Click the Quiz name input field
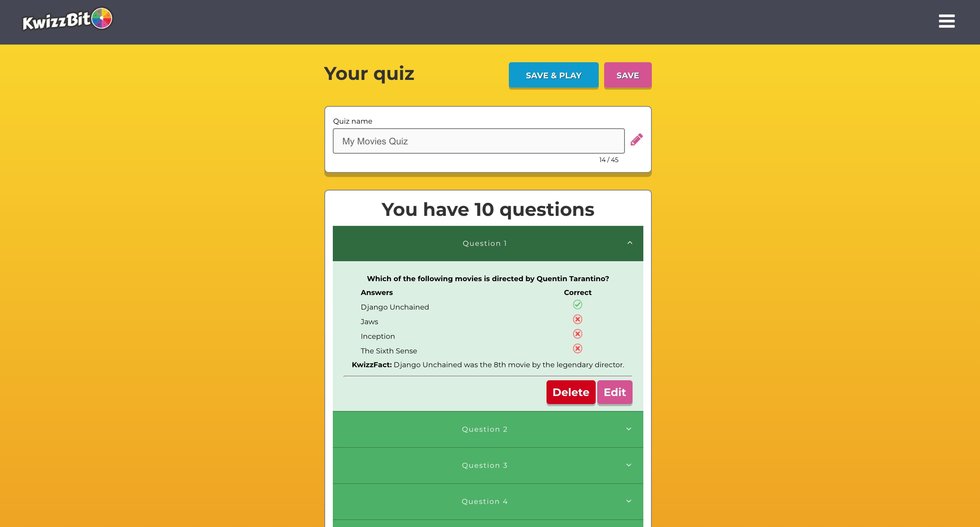980x527 pixels. pyautogui.click(x=479, y=141)
